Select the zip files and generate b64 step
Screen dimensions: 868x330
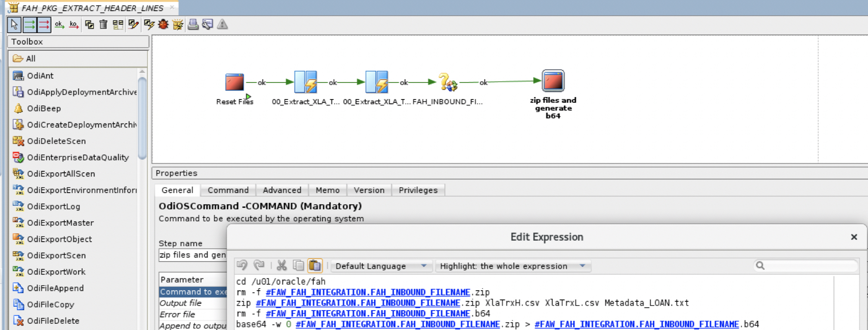[x=553, y=81]
